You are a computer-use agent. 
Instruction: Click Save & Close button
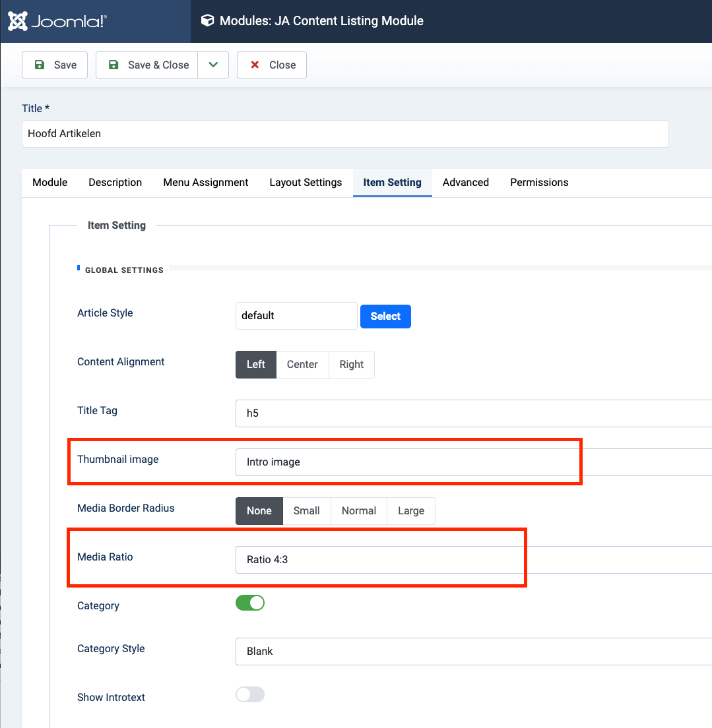coord(147,65)
